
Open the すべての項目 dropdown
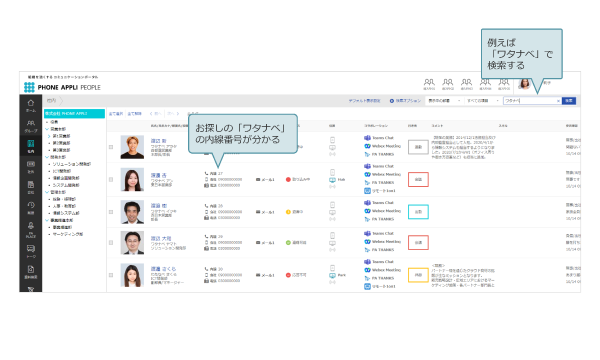tap(483, 101)
